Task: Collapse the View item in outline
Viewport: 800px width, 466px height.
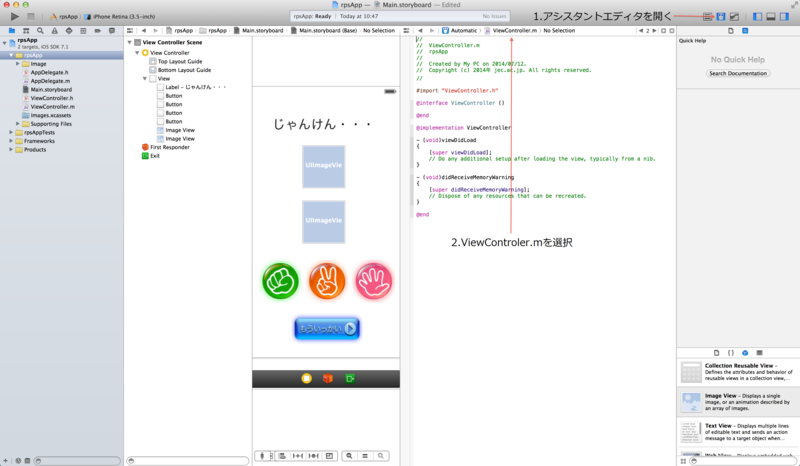Action: 145,79
